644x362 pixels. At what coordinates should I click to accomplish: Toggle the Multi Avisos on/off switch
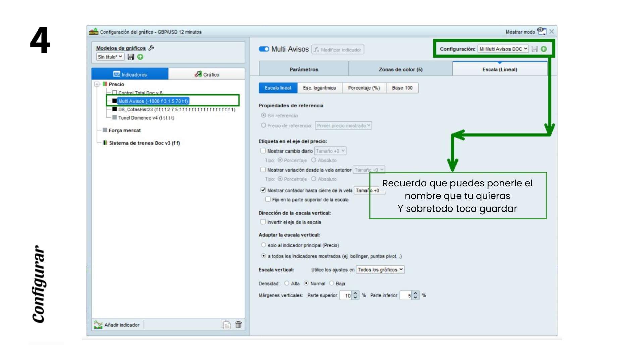(x=264, y=49)
